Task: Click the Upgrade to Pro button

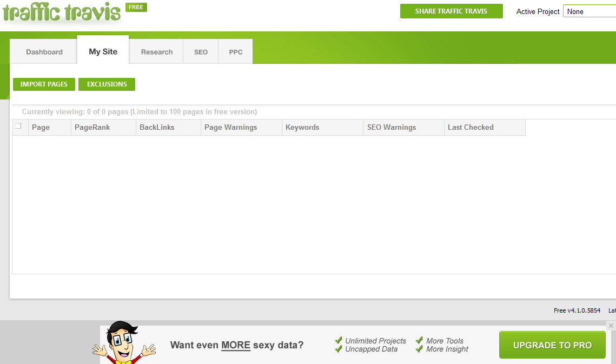Action: (552, 345)
